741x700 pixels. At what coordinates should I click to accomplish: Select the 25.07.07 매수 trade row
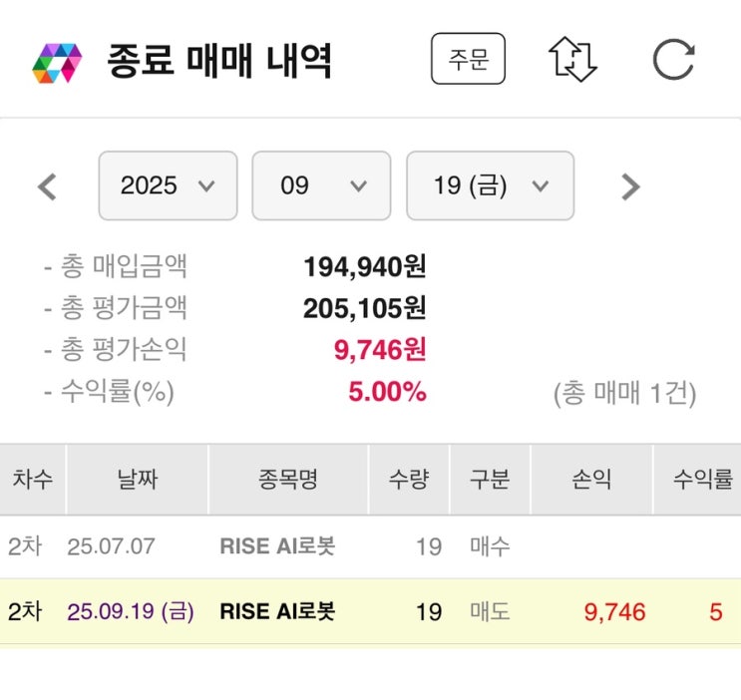tap(370, 546)
